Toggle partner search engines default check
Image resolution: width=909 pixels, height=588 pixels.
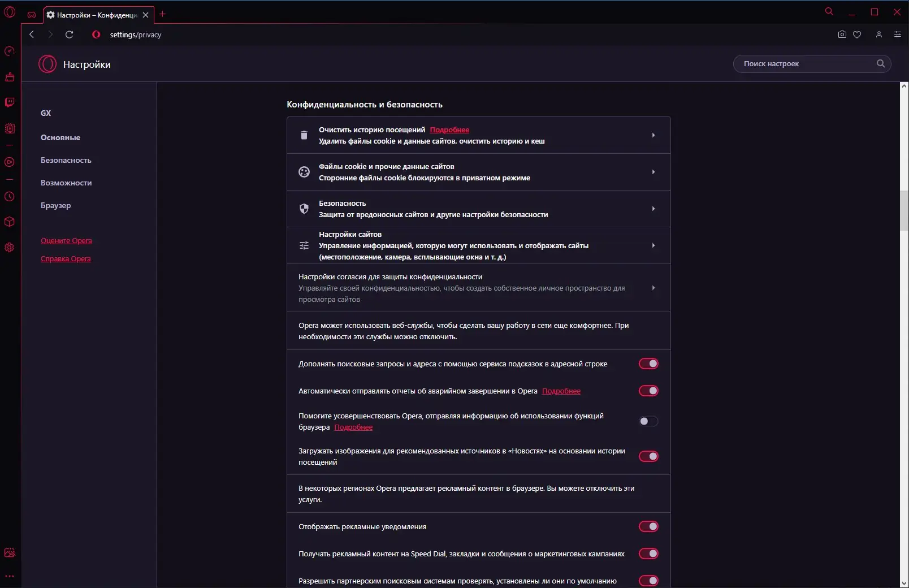pos(648,581)
